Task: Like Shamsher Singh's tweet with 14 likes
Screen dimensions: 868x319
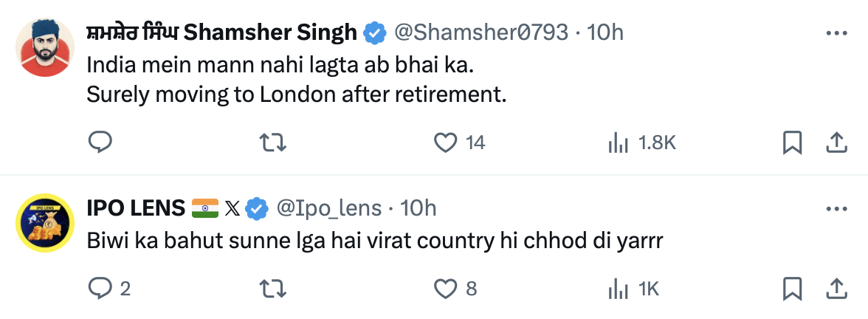Action: pos(446,142)
